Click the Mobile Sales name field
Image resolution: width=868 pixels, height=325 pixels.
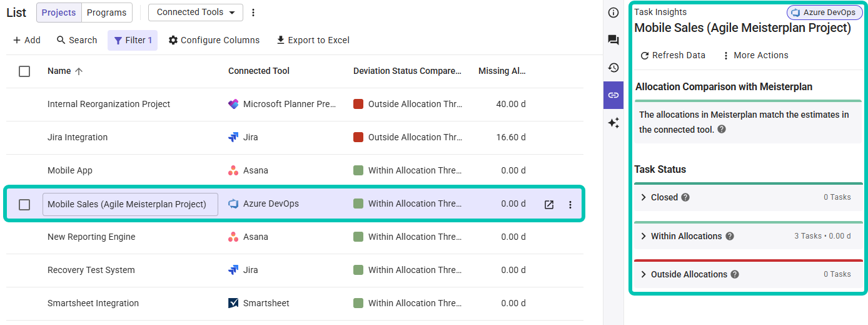point(130,204)
